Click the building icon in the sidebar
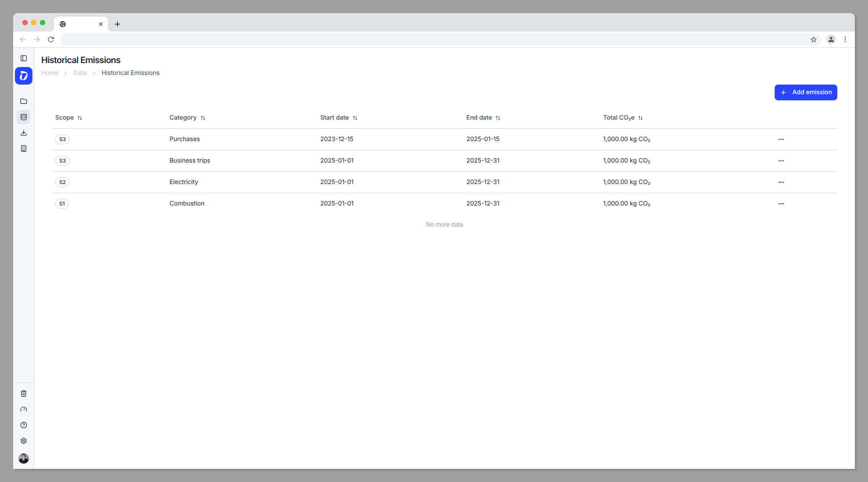This screenshot has width=868, height=482. point(24,149)
